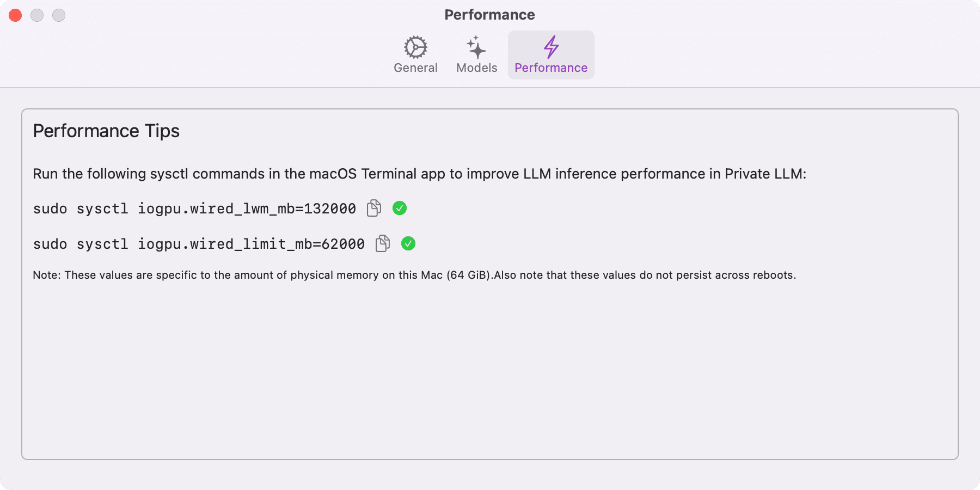The image size is (980, 490).
Task: Copy the iogpu.wired_limit_mb command
Action: click(382, 244)
